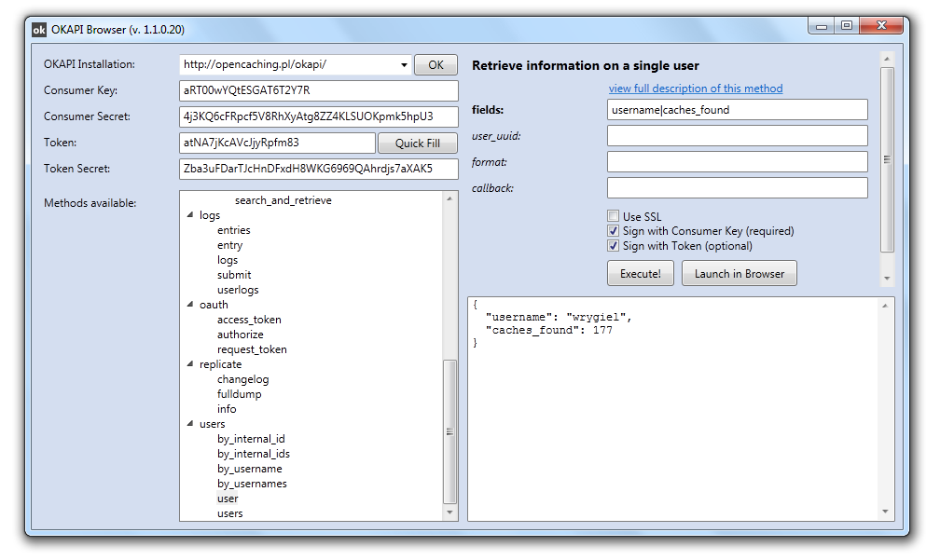Select the by_usernames method
This screenshot has width=940, height=560.
(x=252, y=484)
